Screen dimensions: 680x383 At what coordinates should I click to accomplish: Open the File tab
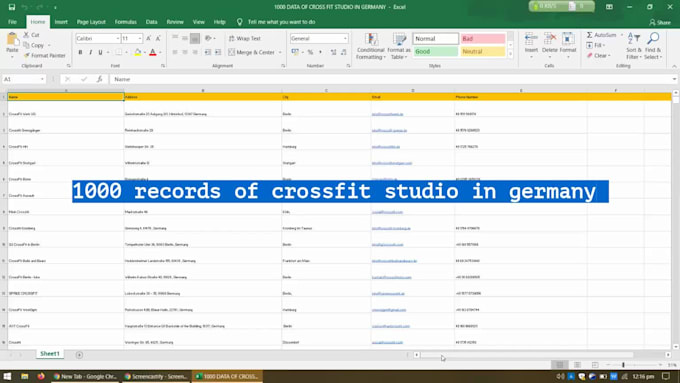[x=12, y=22]
